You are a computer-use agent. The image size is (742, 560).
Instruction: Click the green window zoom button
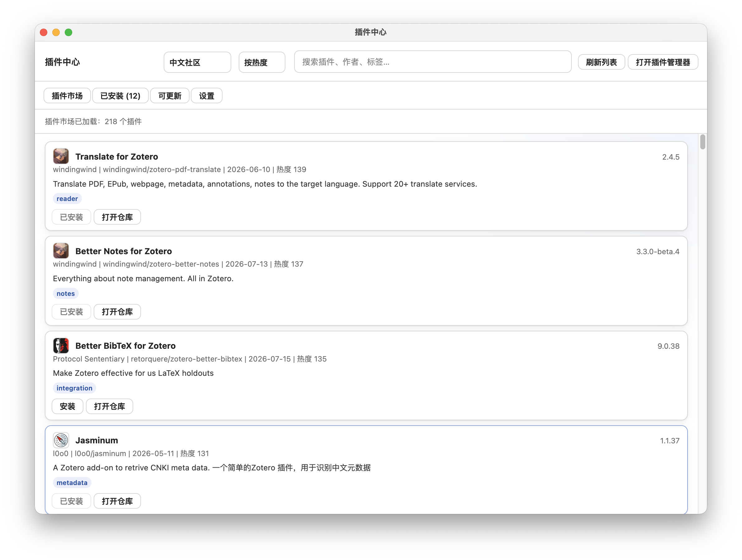click(x=68, y=32)
